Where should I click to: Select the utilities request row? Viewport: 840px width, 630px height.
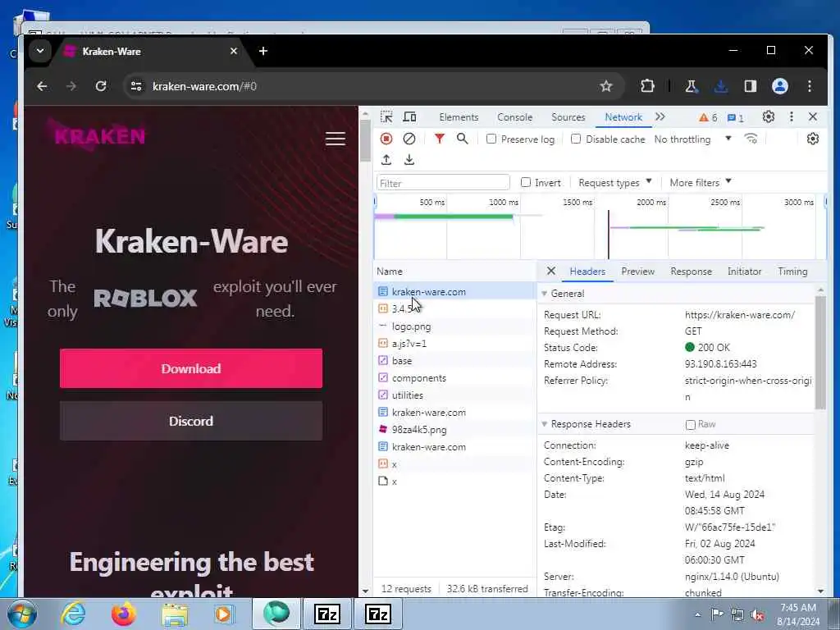pyautogui.click(x=454, y=395)
